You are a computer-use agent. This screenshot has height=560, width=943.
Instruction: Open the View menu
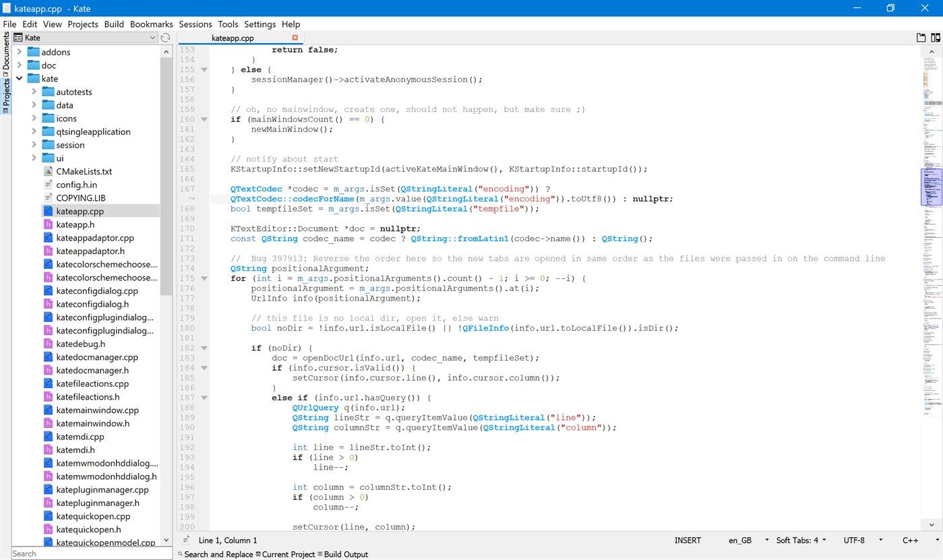(53, 24)
